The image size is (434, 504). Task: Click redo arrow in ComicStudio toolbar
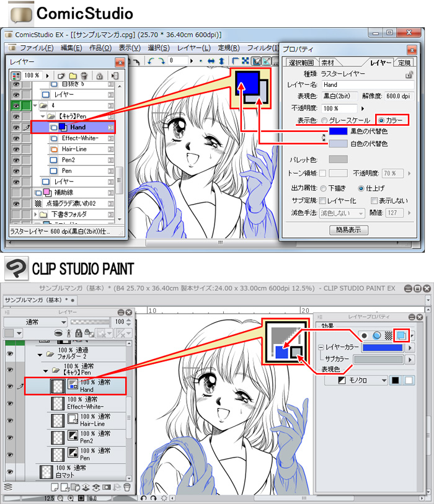pos(162,61)
